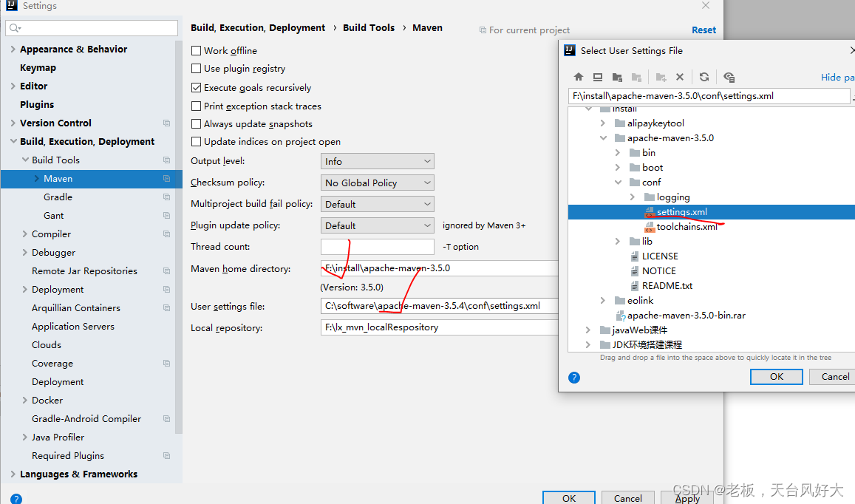This screenshot has width=855, height=504.
Task: Open the Checksum policy dropdown
Action: [378, 183]
